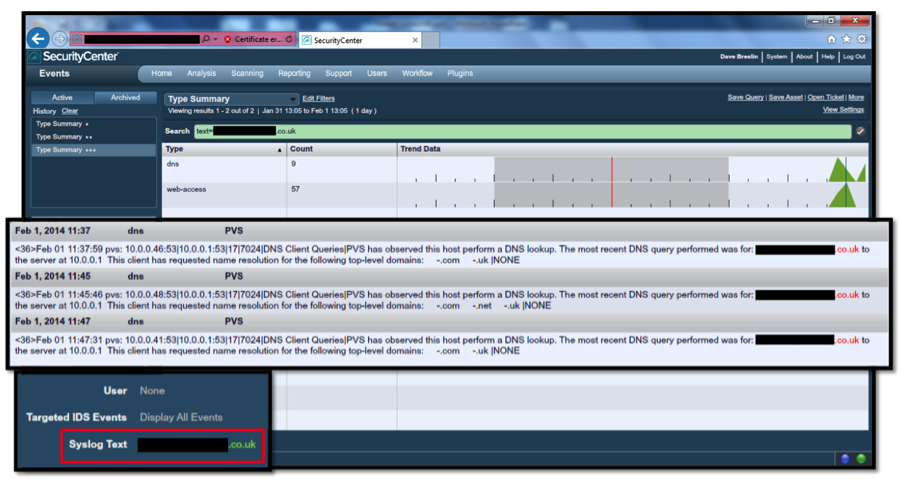Open the More options link
Image resolution: width=900 pixels, height=484 pixels.
856,98
